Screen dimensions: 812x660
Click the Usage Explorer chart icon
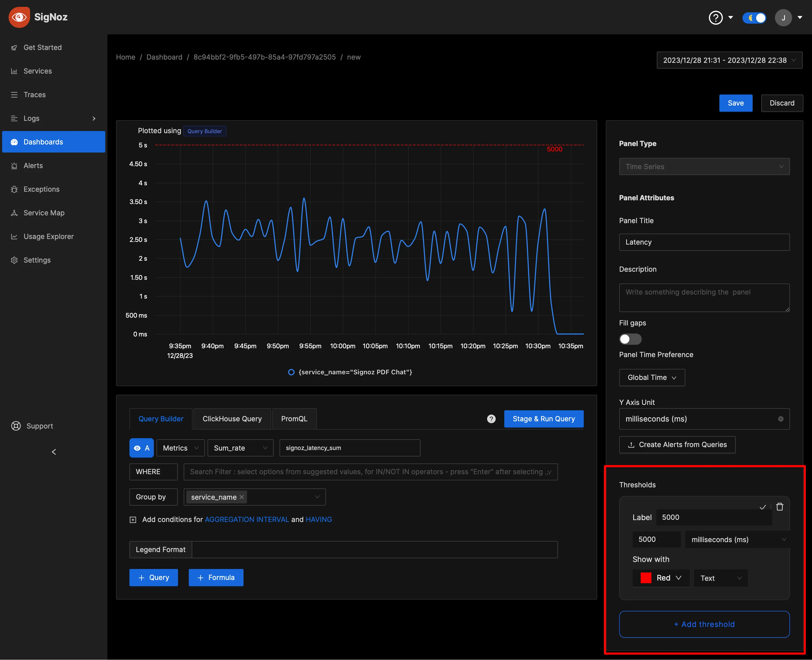(15, 237)
